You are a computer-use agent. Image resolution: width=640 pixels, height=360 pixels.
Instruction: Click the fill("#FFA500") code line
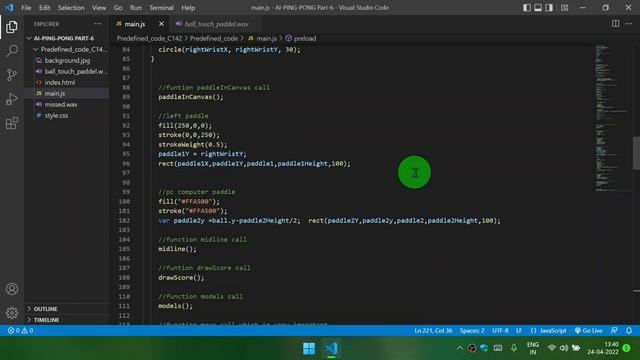pos(189,202)
